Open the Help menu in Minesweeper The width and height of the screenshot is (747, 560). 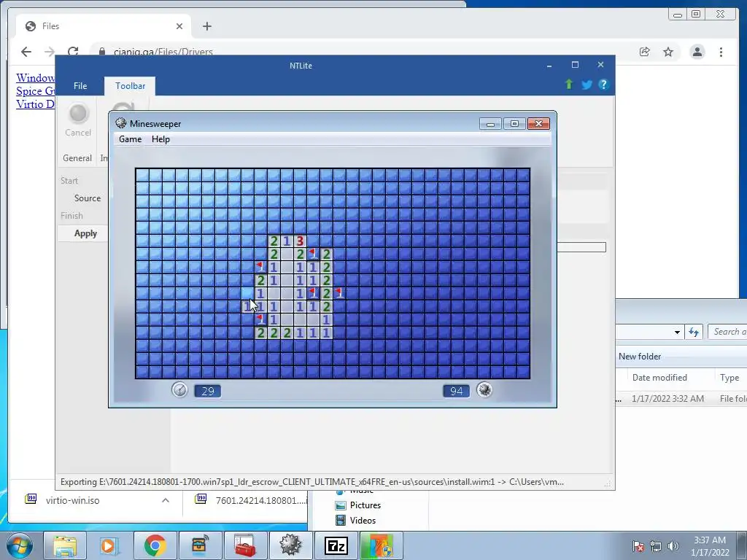coord(160,139)
